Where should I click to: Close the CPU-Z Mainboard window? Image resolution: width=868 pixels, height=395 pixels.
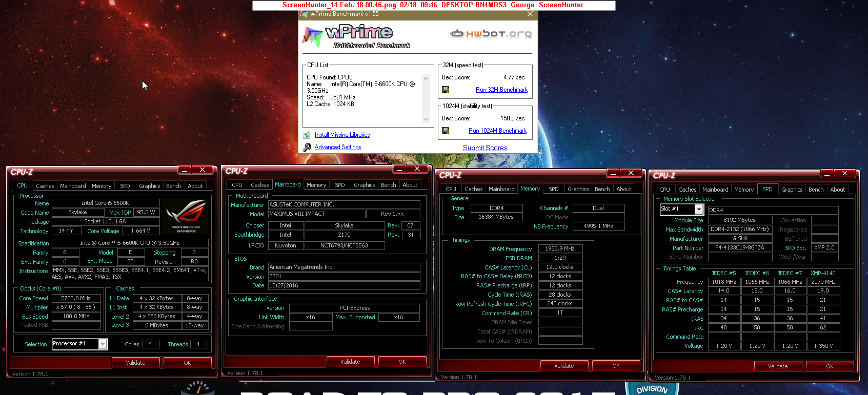coord(417,169)
